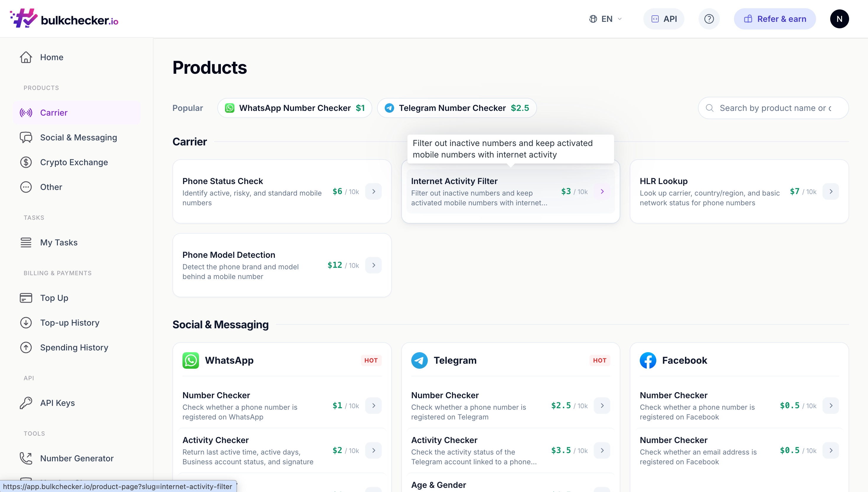Open the Home sidebar item

(x=77, y=57)
